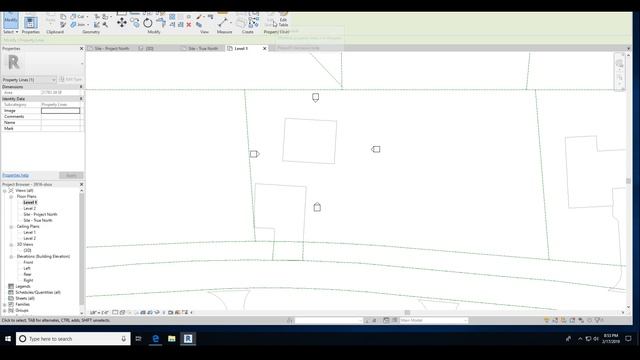Viewport: 640px width, 360px height.
Task: Open Level 2 under Floor Plans
Action: (x=29, y=209)
